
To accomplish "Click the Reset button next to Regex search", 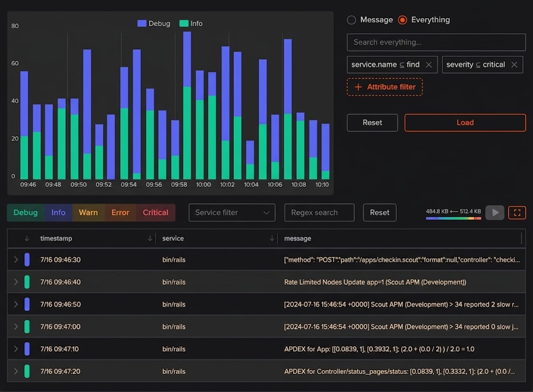I will point(379,213).
